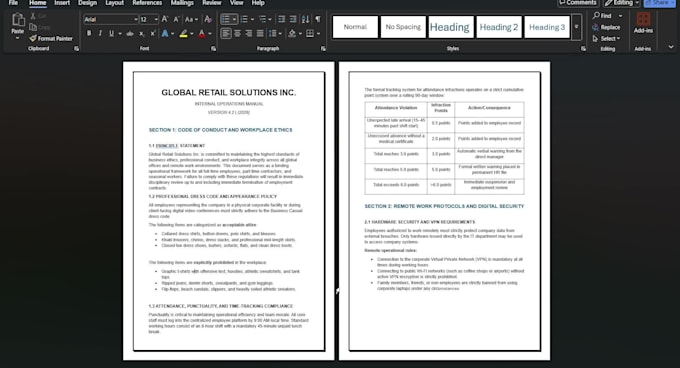This screenshot has width=680, height=368.
Task: Align text right
Action: (x=248, y=33)
